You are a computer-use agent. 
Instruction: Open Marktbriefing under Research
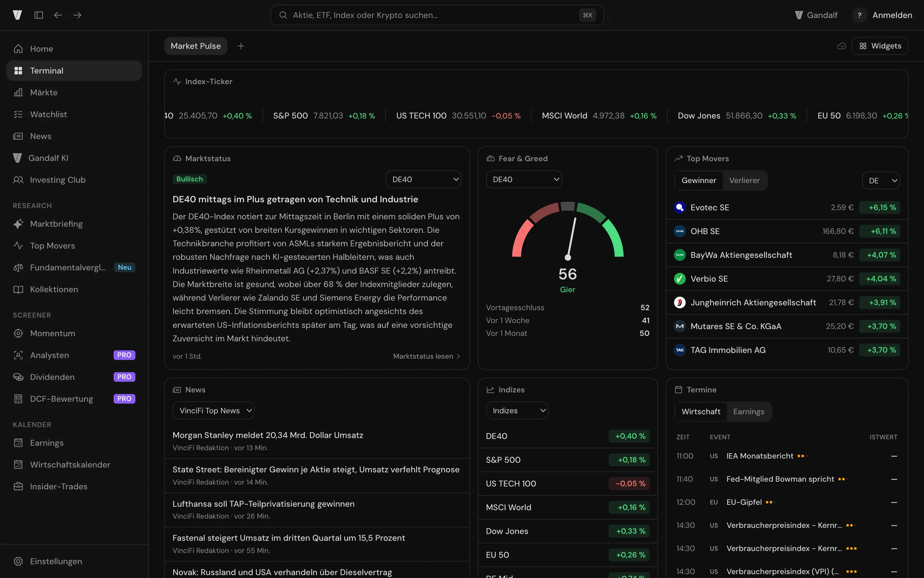(74, 224)
